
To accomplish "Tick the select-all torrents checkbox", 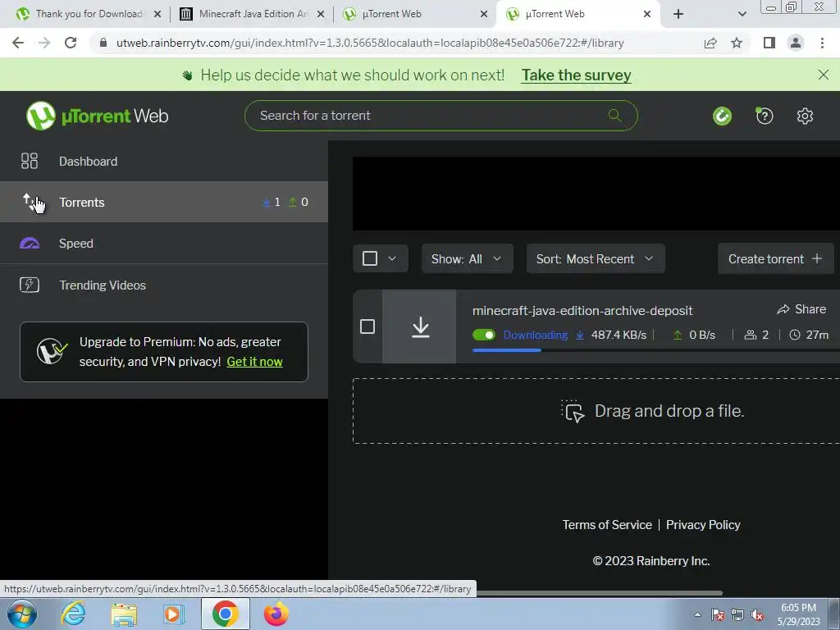I will [370, 258].
